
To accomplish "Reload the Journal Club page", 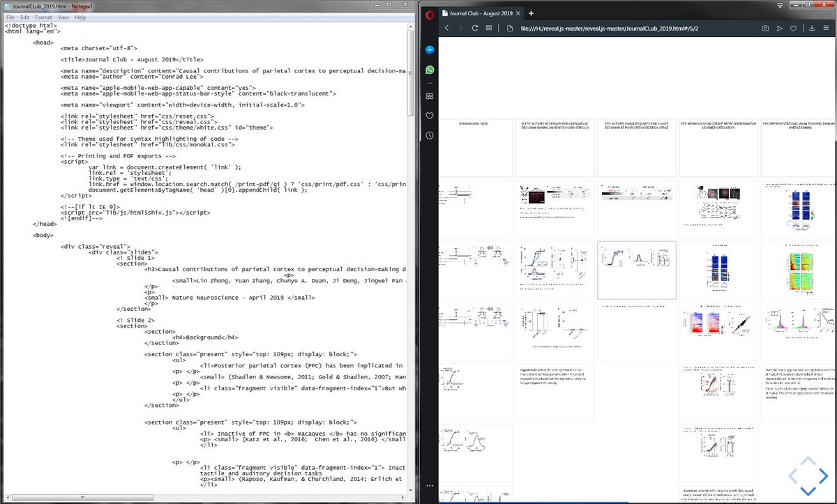I will click(x=475, y=29).
